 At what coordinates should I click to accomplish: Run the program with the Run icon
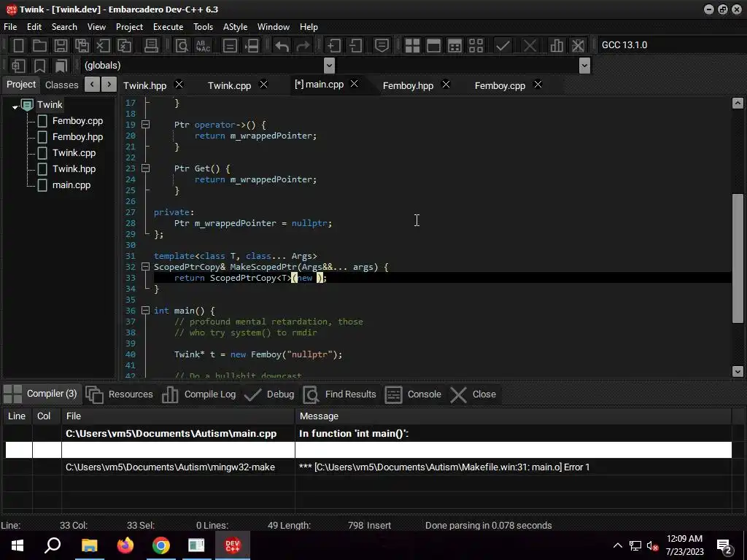[433, 46]
